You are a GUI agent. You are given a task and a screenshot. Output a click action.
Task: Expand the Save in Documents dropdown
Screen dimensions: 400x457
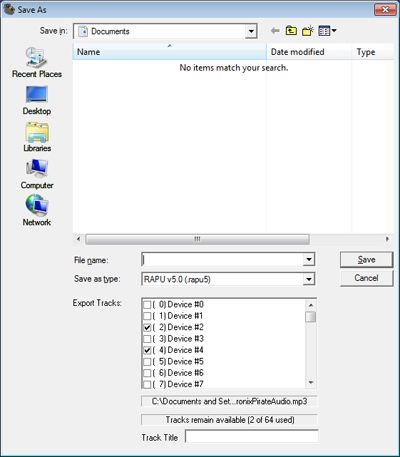(251, 31)
